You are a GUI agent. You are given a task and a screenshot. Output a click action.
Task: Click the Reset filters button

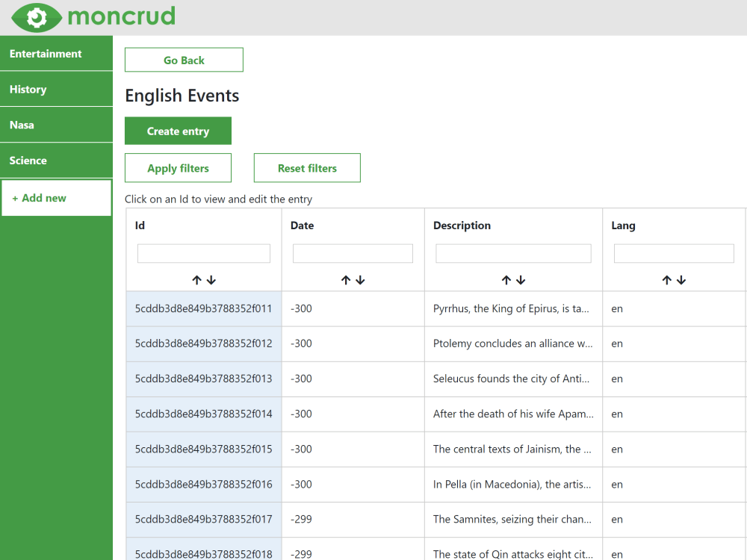tap(307, 168)
